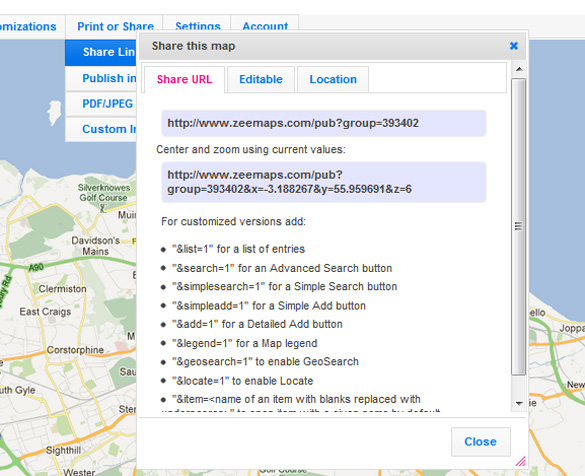Image resolution: width=585 pixels, height=476 pixels.
Task: Click the "&search=1" Advanced Search text
Action: click(x=282, y=268)
